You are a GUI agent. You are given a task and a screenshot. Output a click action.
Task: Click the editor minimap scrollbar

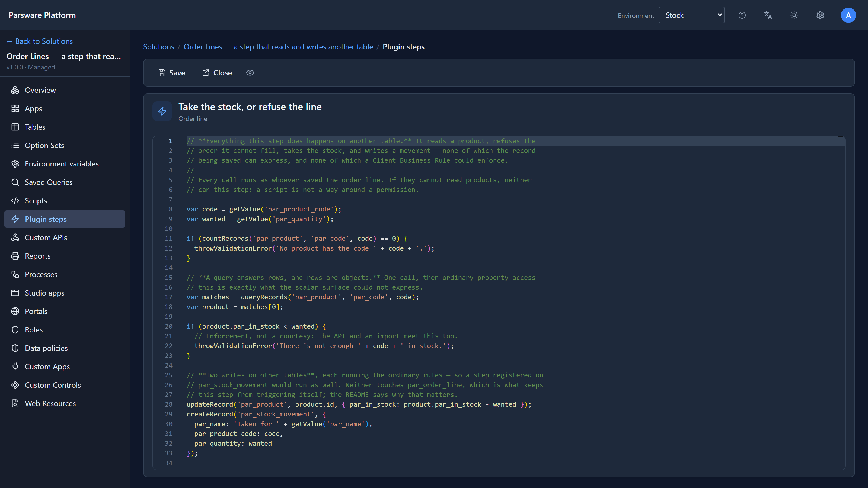pyautogui.click(x=841, y=303)
